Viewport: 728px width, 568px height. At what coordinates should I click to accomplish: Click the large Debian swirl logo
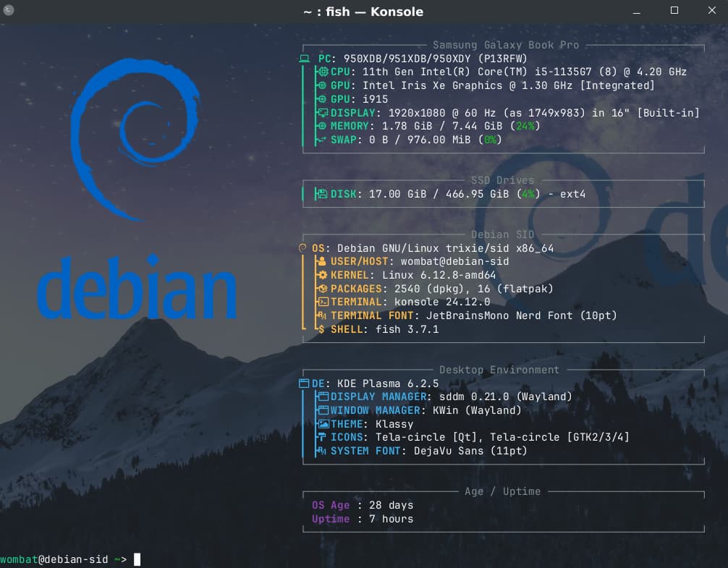(135, 139)
